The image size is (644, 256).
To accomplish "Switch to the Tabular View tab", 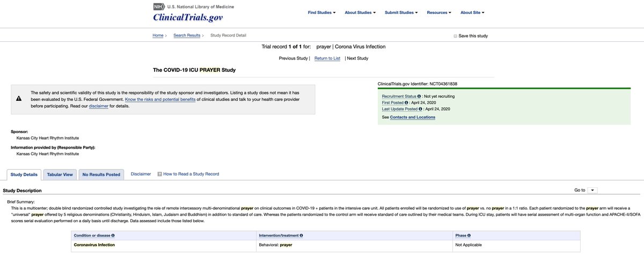I will (60, 174).
